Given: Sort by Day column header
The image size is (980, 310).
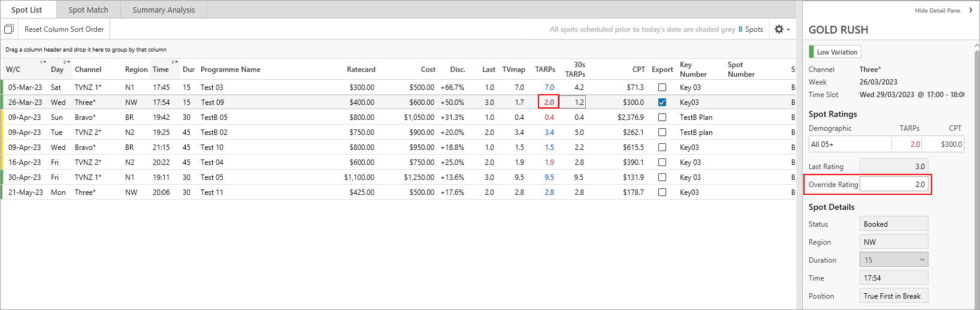Looking at the screenshot, I should click(57, 70).
